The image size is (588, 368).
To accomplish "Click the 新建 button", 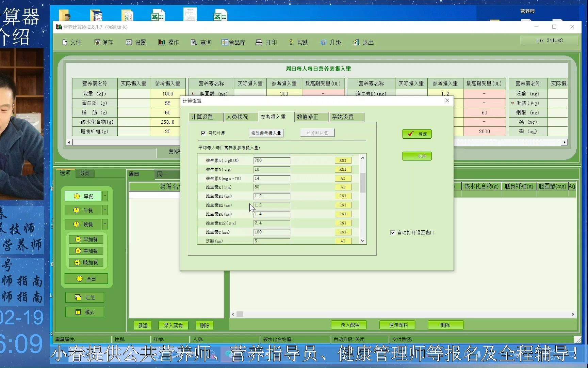I will click(x=143, y=325).
